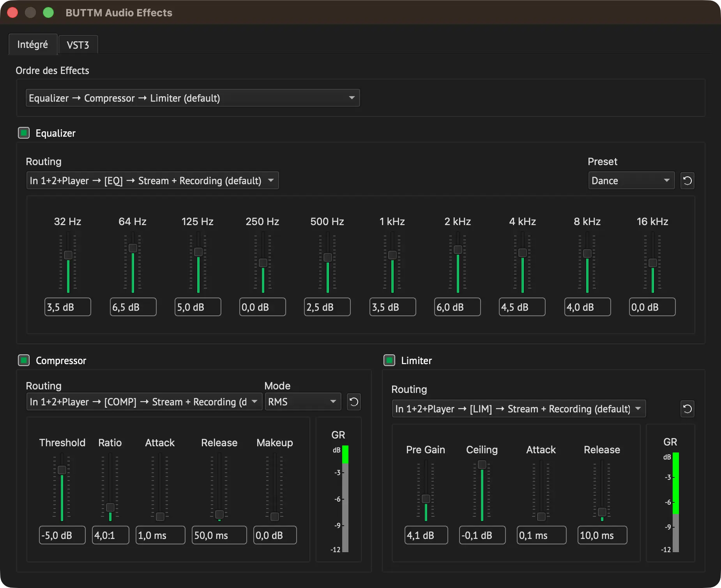Click the Ceiling field -0,1 dB
The width and height of the screenshot is (721, 588).
(482, 535)
